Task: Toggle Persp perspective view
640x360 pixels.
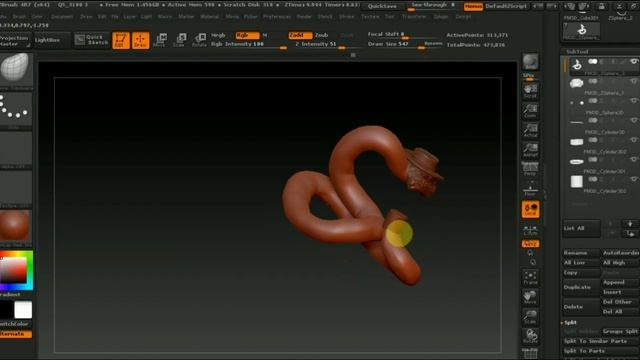Action: tap(531, 169)
